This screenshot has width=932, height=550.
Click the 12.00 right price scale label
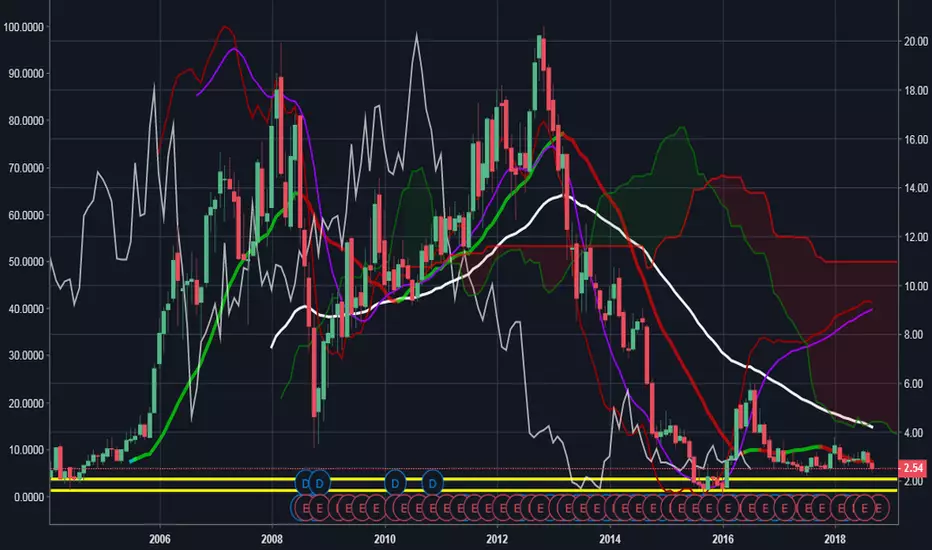[916, 237]
